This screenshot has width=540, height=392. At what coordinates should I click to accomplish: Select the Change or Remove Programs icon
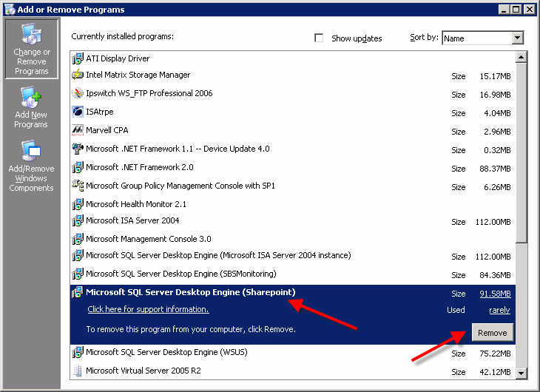coord(32,35)
